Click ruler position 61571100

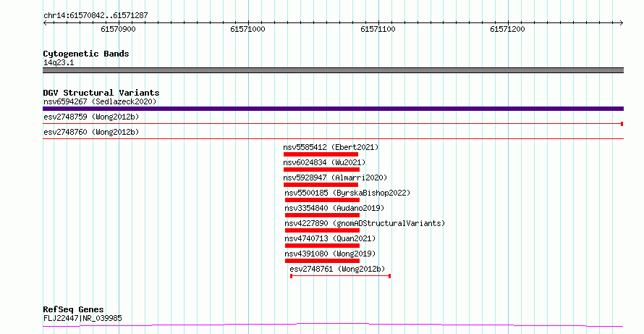point(378,29)
